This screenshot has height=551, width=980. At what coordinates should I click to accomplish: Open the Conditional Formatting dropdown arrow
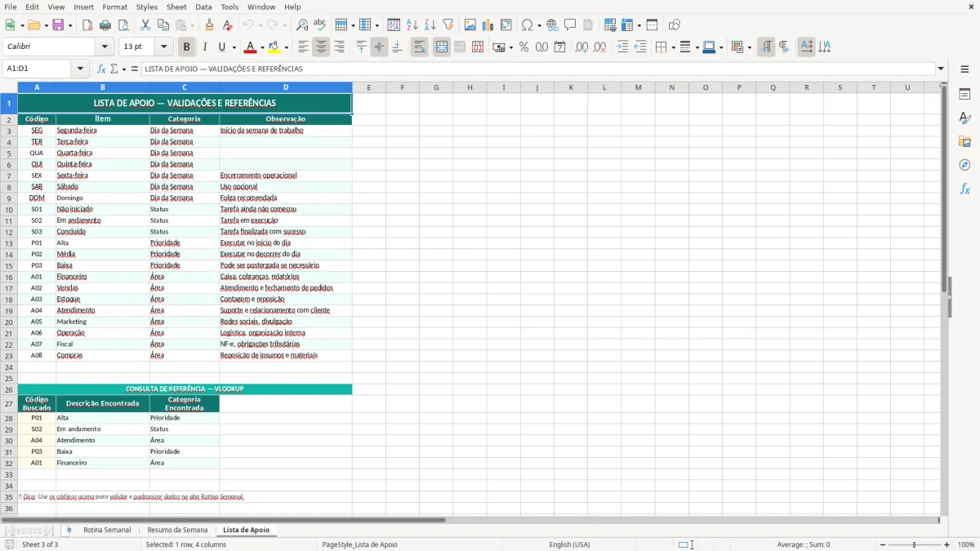[749, 47]
